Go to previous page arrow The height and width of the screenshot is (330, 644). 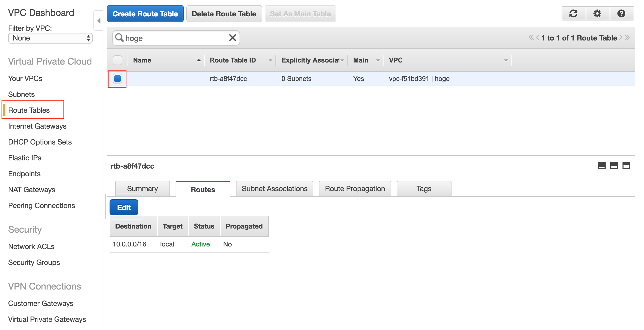(x=538, y=38)
